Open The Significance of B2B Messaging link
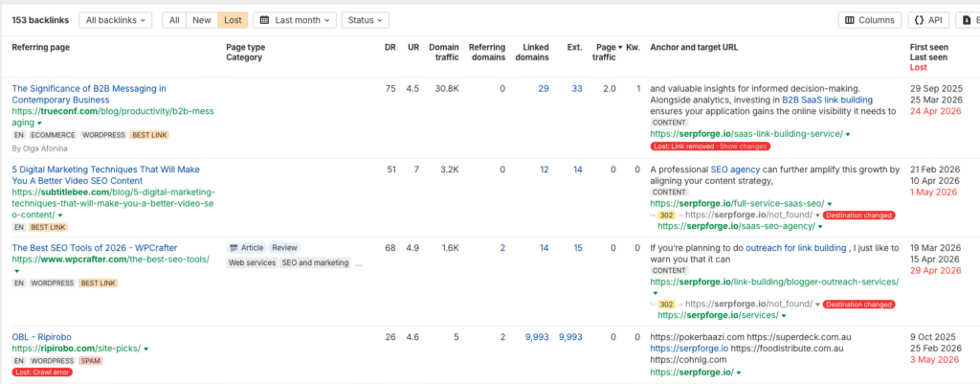 click(89, 94)
